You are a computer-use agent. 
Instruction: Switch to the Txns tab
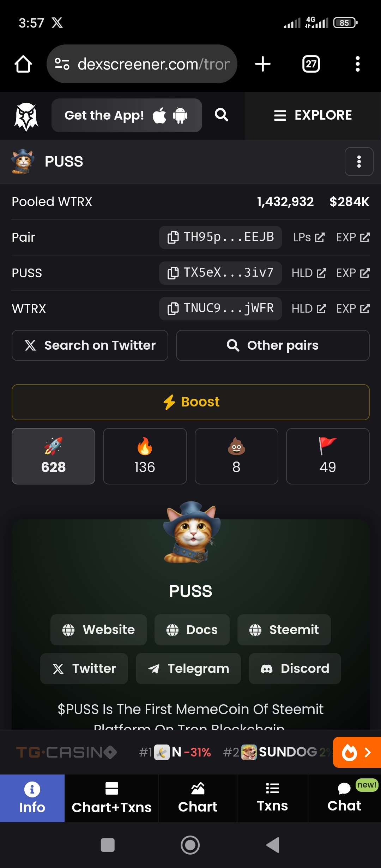(x=272, y=798)
